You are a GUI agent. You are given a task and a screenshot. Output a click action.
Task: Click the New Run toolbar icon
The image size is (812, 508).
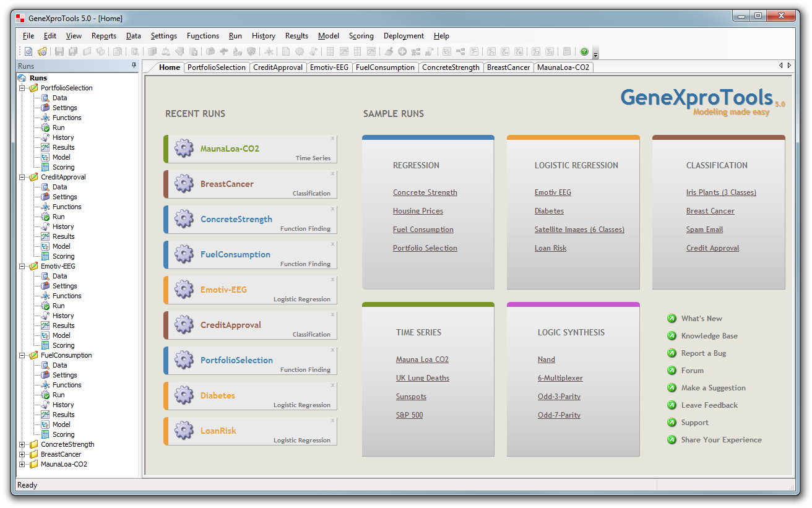28,52
